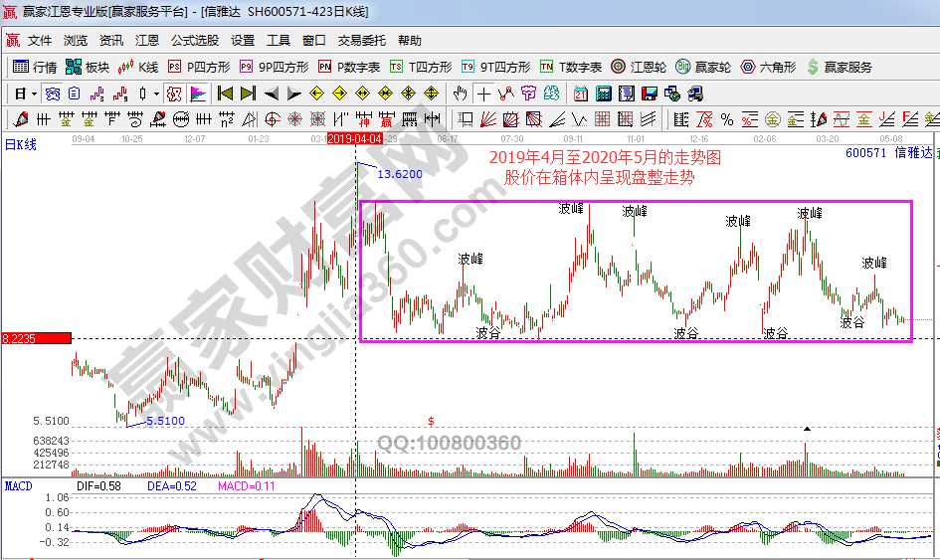This screenshot has height=560, width=940.
Task: Select the hand pan tool
Action: point(460,94)
